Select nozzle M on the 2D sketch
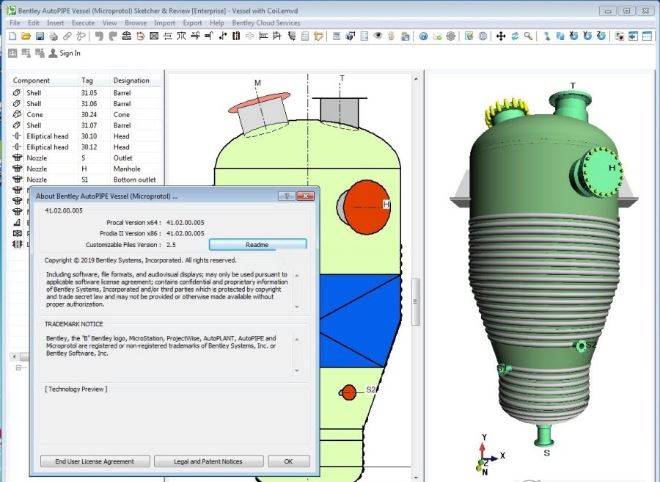This screenshot has height=482, width=660. [261, 114]
